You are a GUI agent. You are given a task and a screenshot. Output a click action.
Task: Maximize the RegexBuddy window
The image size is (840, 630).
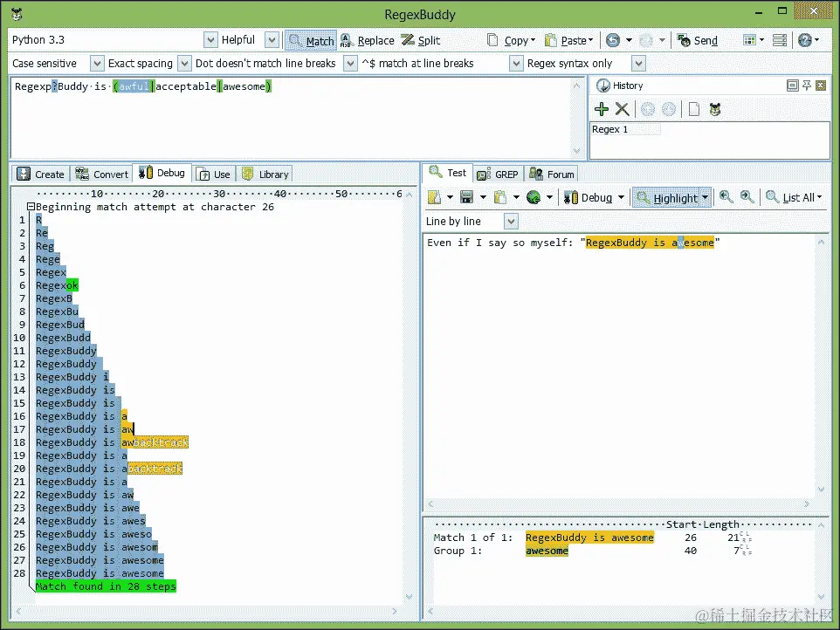click(782, 11)
